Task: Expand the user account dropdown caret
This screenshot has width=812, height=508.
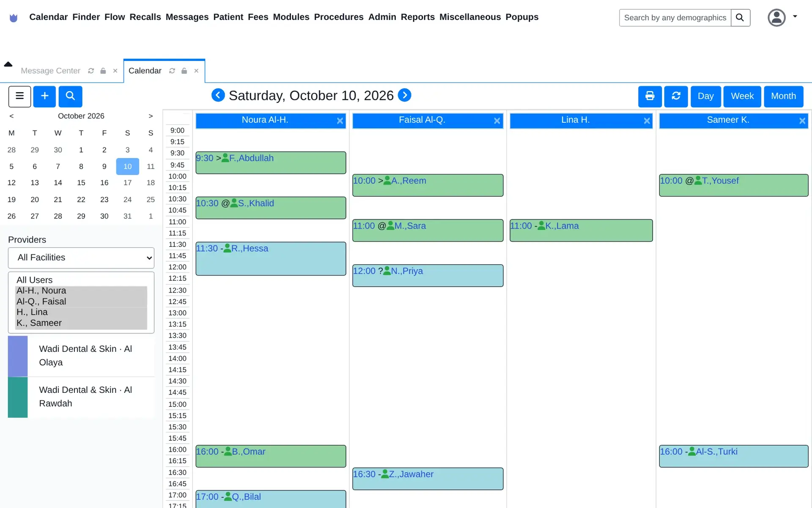Action: (x=795, y=17)
